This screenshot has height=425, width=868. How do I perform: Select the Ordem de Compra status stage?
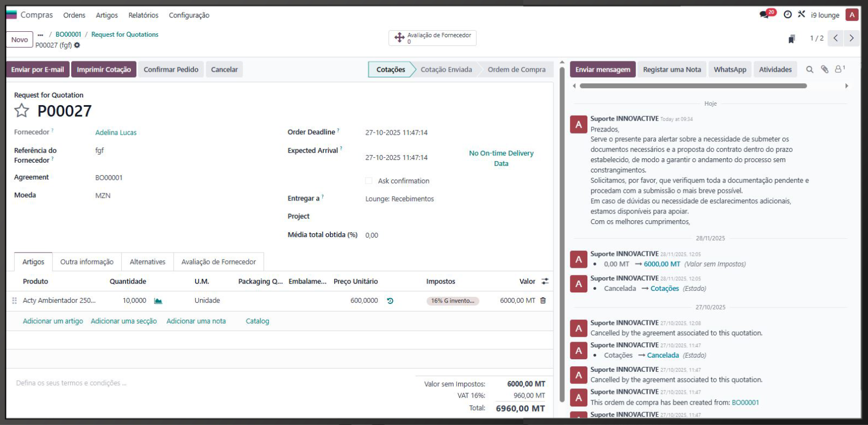coord(517,70)
